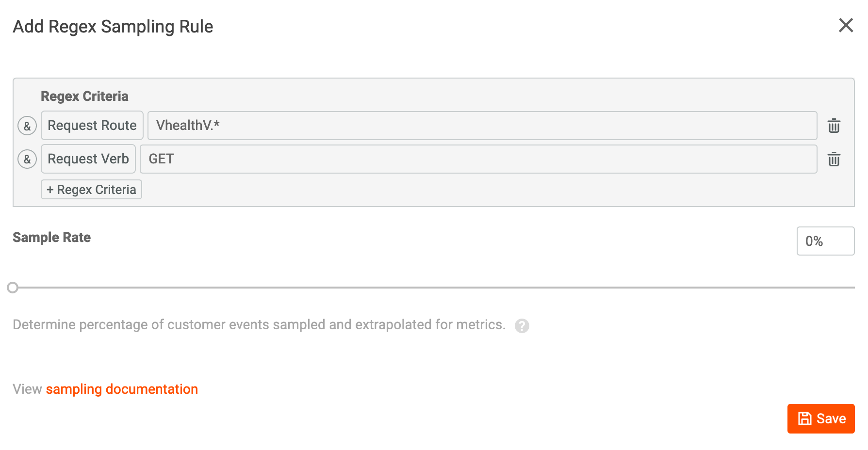Viewport: 868px width, 450px height.
Task: Open the Request Route criterion type selector
Action: click(92, 126)
